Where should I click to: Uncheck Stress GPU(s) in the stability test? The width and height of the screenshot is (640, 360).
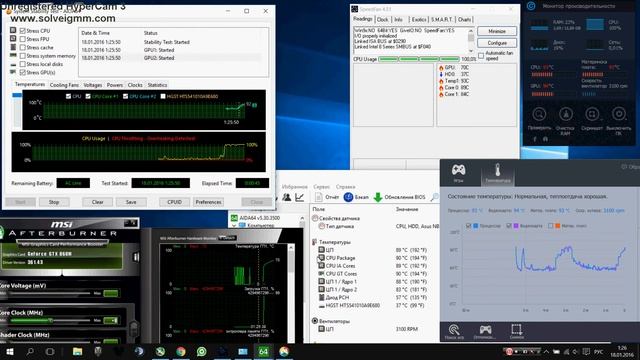[x=23, y=72]
